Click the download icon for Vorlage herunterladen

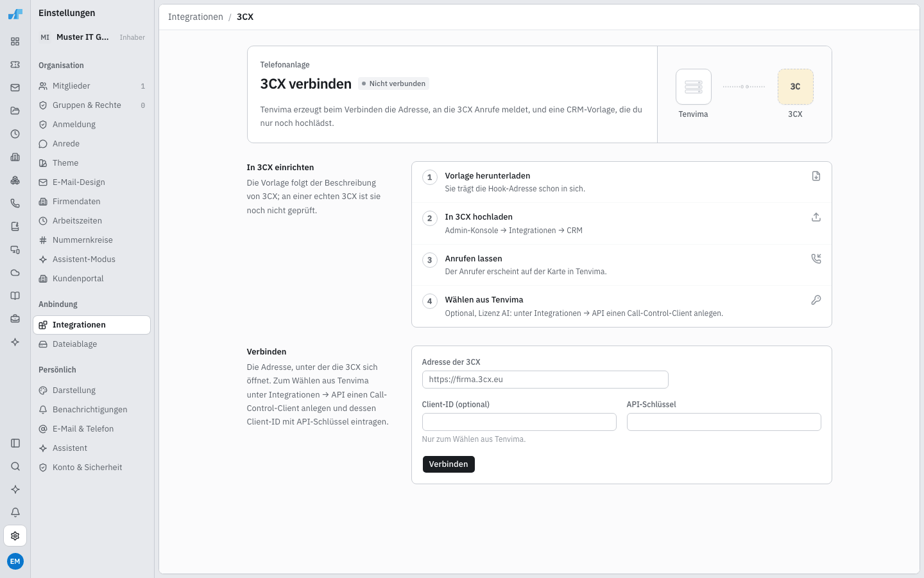[816, 176]
